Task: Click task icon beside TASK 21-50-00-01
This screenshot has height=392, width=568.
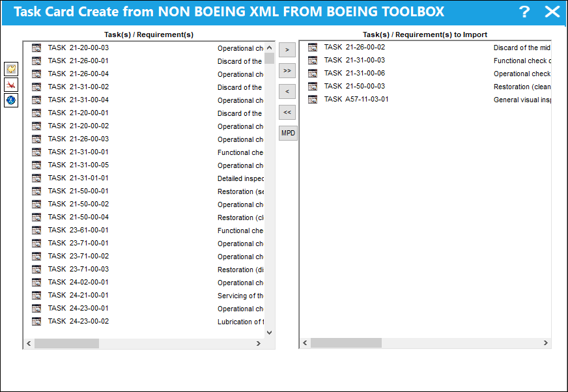Action: pos(36,191)
